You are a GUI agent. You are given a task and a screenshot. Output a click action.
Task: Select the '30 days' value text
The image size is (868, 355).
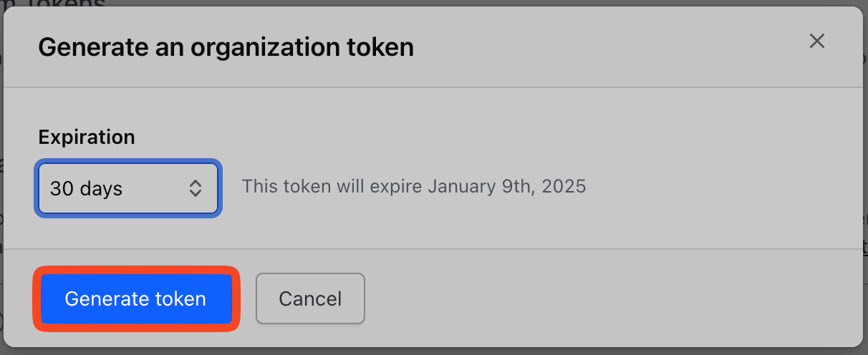87,189
